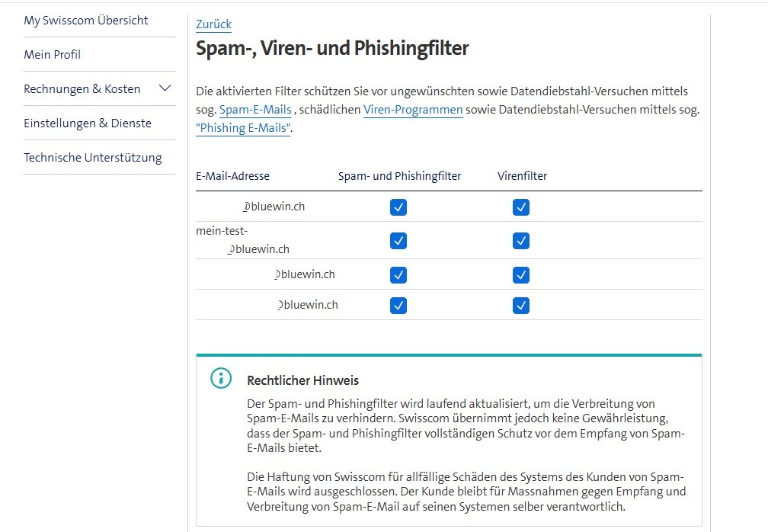
Task: Click the Zurück link
Action: 213,24
